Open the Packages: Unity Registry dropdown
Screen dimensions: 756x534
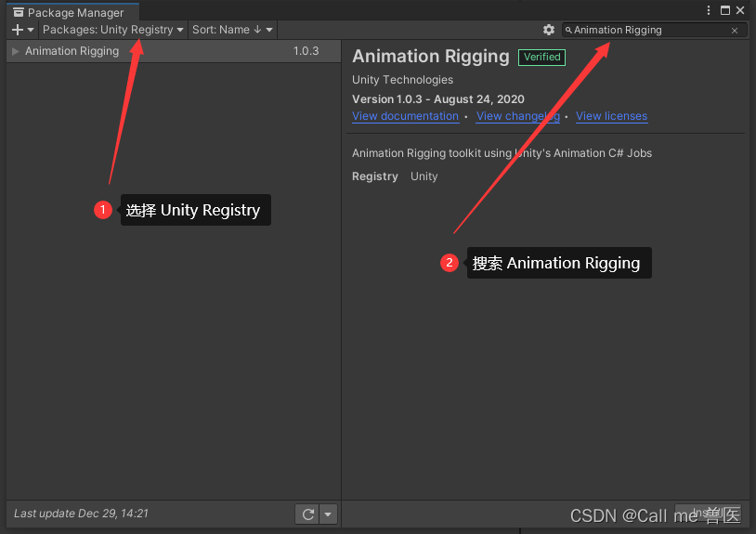[112, 30]
